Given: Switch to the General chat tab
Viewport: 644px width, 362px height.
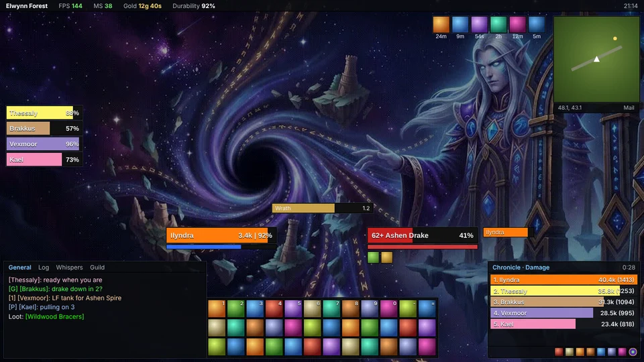Looking at the screenshot, I should pos(19,267).
